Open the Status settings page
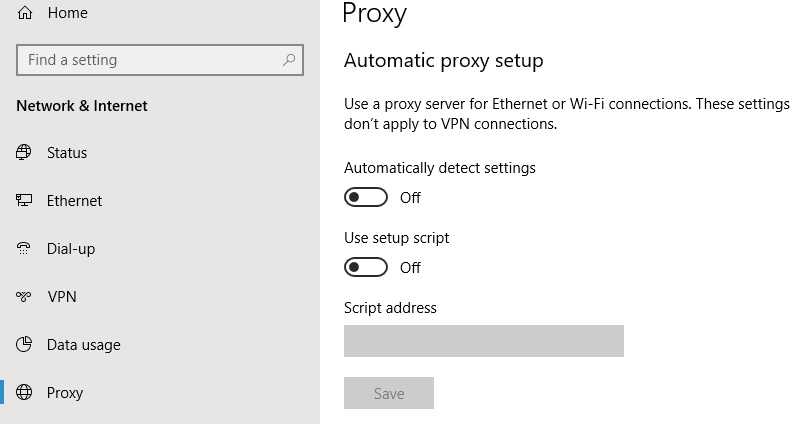The height and width of the screenshot is (424, 803). [67, 153]
